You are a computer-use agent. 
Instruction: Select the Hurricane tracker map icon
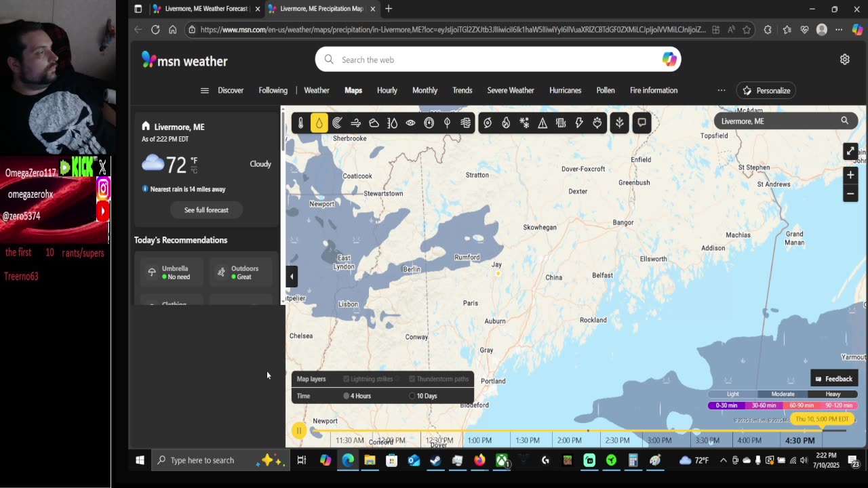point(488,123)
